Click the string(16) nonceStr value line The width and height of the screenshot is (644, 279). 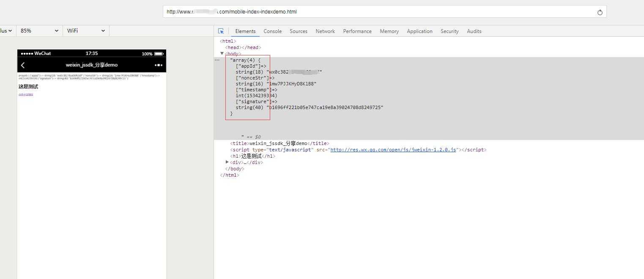click(x=276, y=84)
